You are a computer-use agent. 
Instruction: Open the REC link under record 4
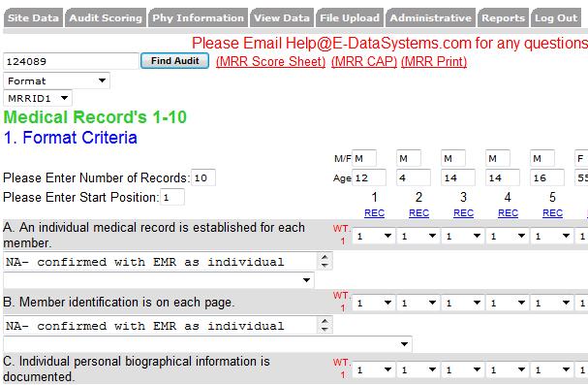coord(509,213)
